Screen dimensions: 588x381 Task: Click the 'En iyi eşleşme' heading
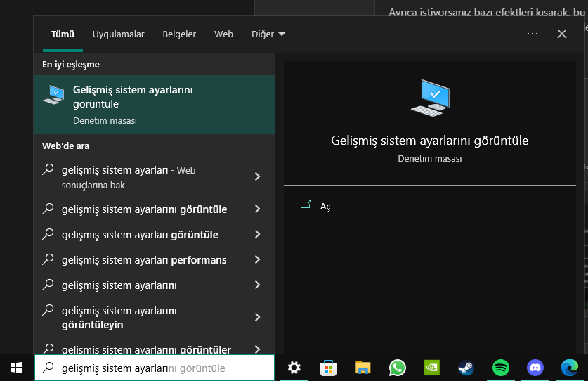coord(71,65)
